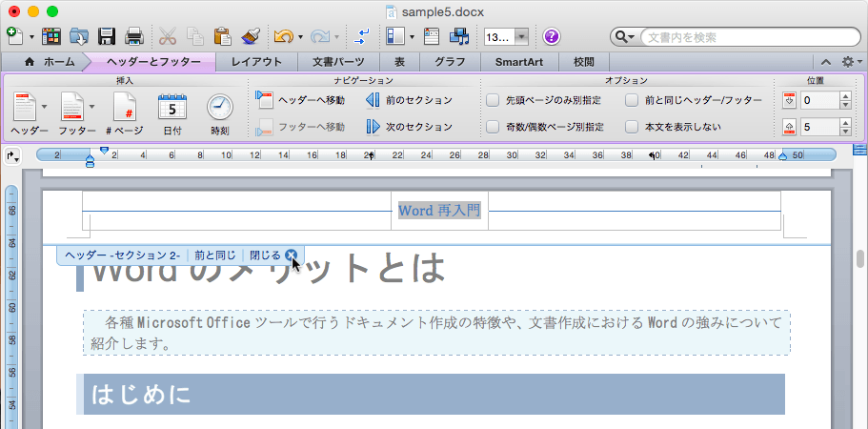The image size is (868, 429).
Task: Click the right indent marker on ruler
Action: (783, 156)
